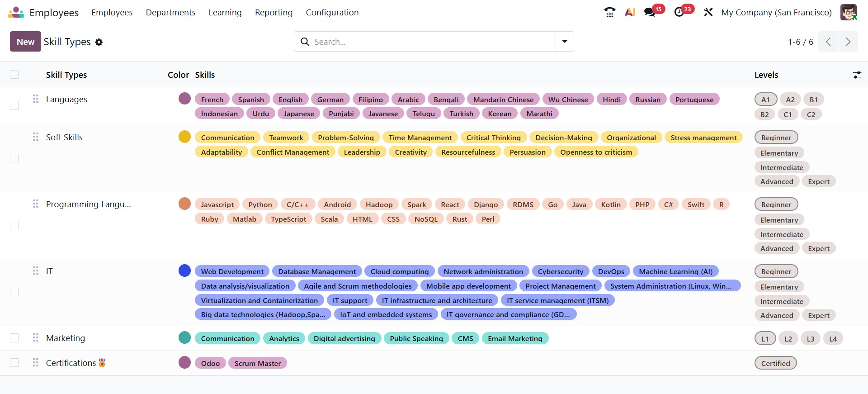The width and height of the screenshot is (868, 394).
Task: Tick the Languages row checkbox
Action: (14, 105)
